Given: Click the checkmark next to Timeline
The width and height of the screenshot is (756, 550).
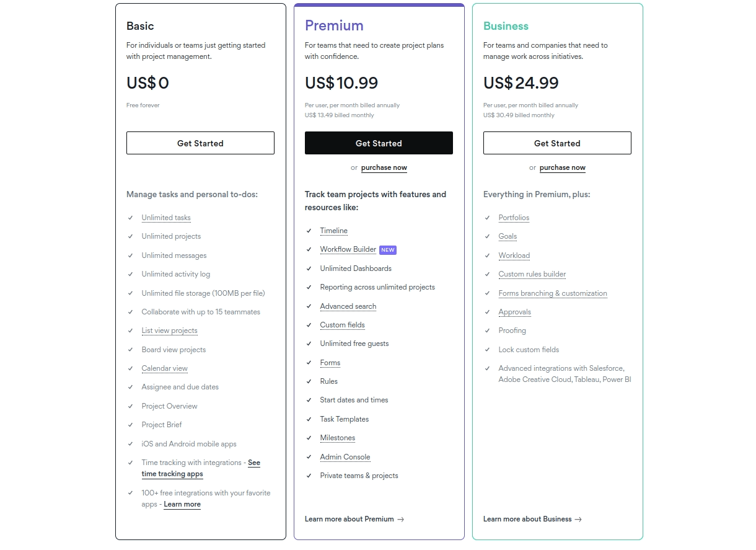Looking at the screenshot, I should (309, 231).
